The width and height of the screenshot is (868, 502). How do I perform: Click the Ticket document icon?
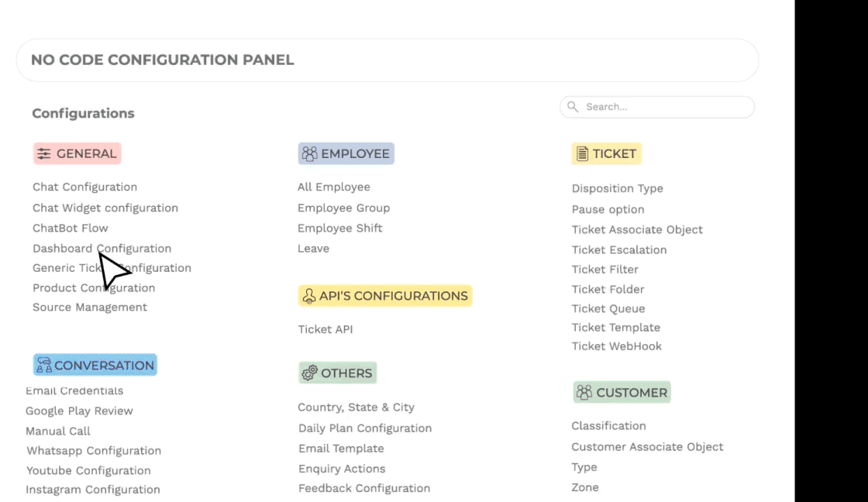tap(582, 154)
